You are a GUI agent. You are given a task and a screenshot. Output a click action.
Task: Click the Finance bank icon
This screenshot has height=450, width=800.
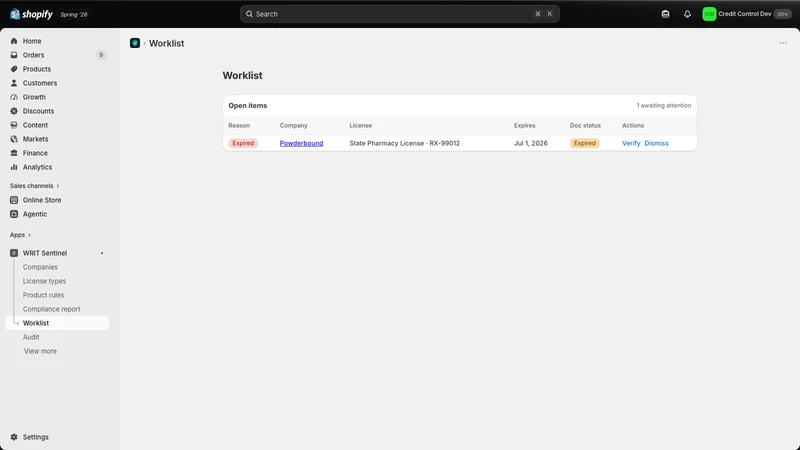pos(14,153)
